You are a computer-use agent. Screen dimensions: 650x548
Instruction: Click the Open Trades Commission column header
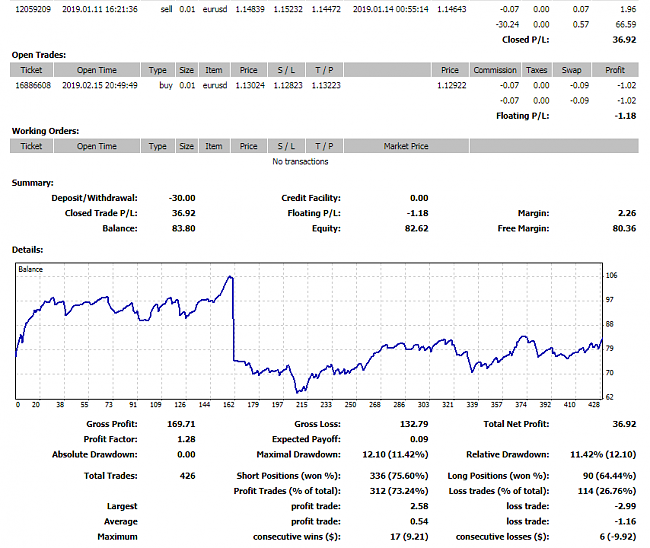pos(495,70)
